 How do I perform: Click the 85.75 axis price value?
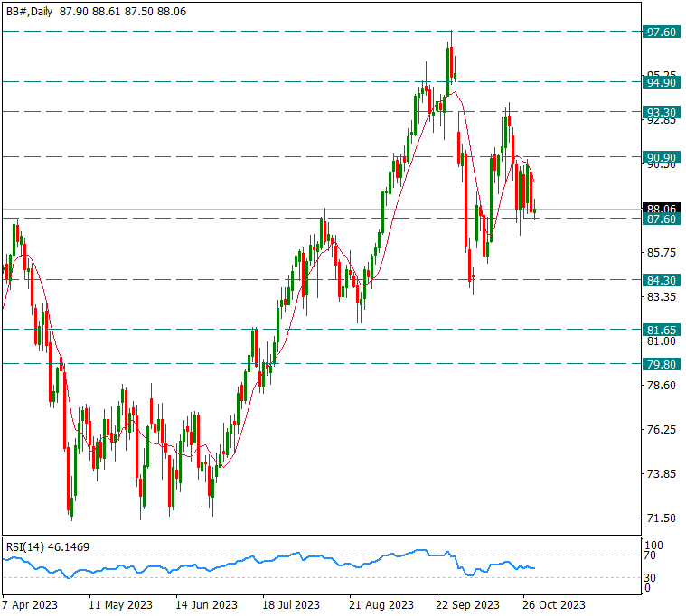(662, 253)
